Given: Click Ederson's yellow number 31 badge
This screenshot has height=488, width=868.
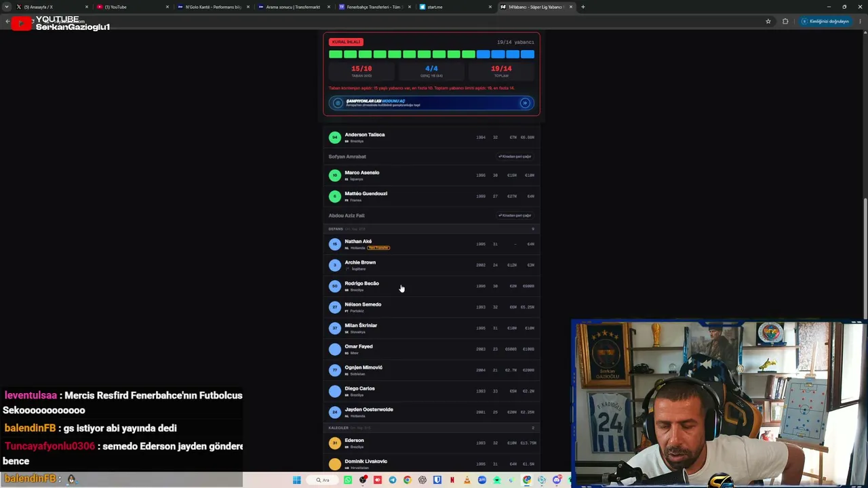Looking at the screenshot, I should point(334,443).
